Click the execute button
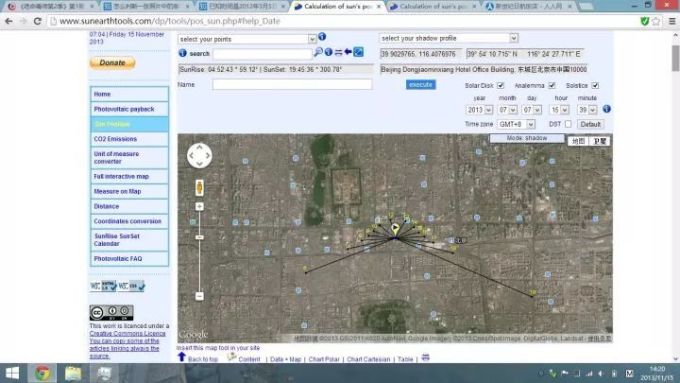This screenshot has width=680, height=383. 421,85
